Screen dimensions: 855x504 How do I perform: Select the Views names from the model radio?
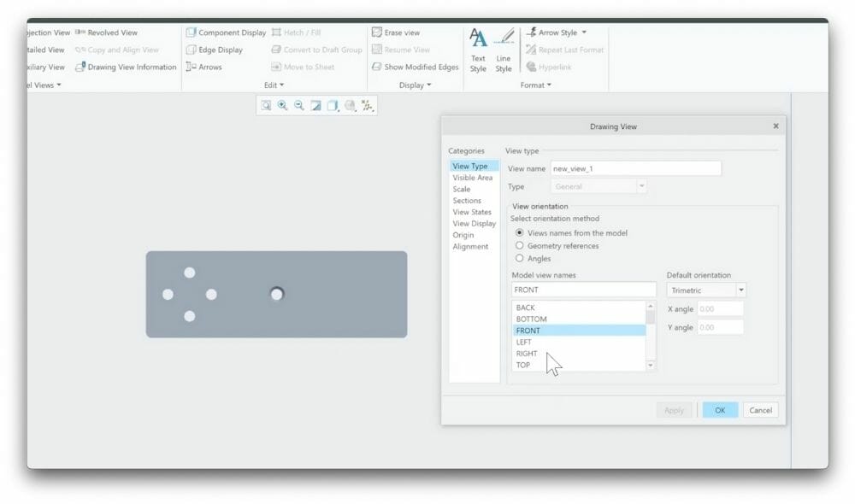click(518, 232)
